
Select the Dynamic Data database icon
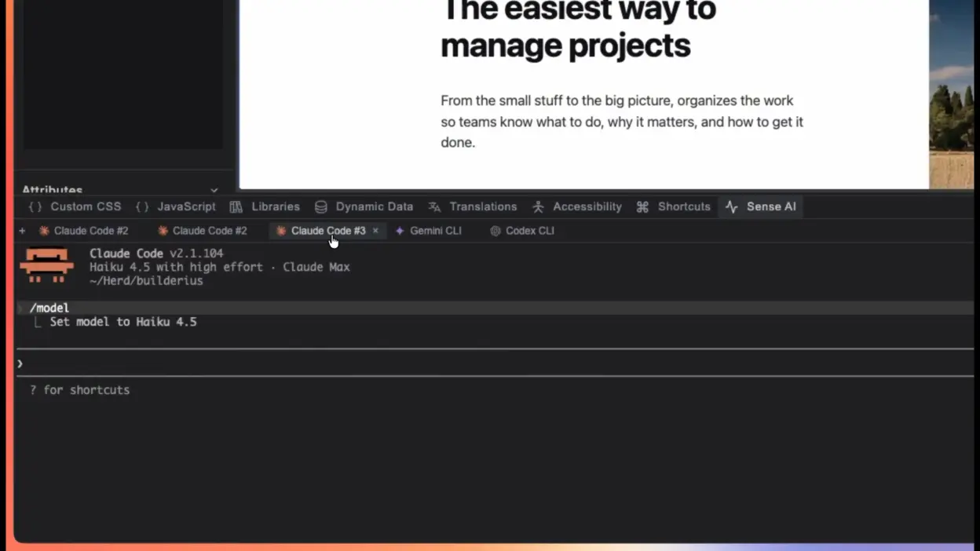click(320, 206)
